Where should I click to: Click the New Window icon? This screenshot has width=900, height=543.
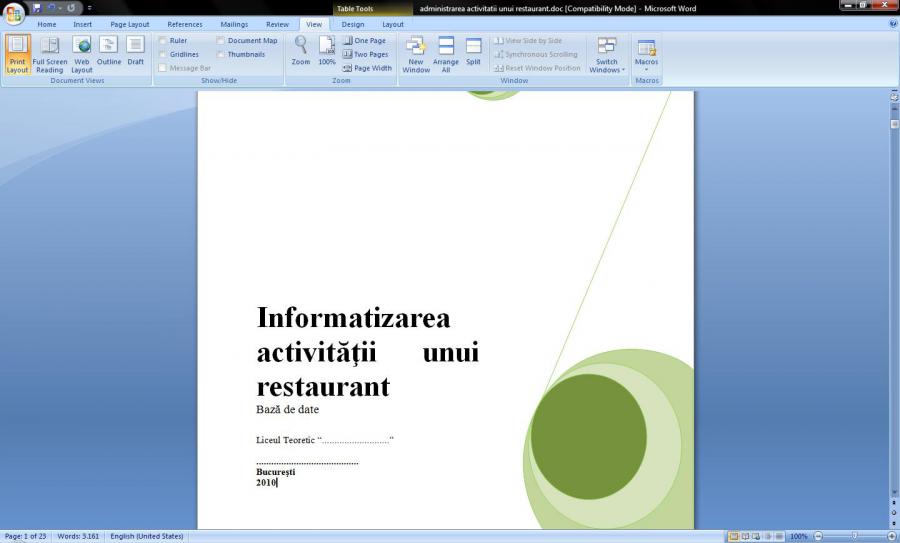[x=416, y=54]
